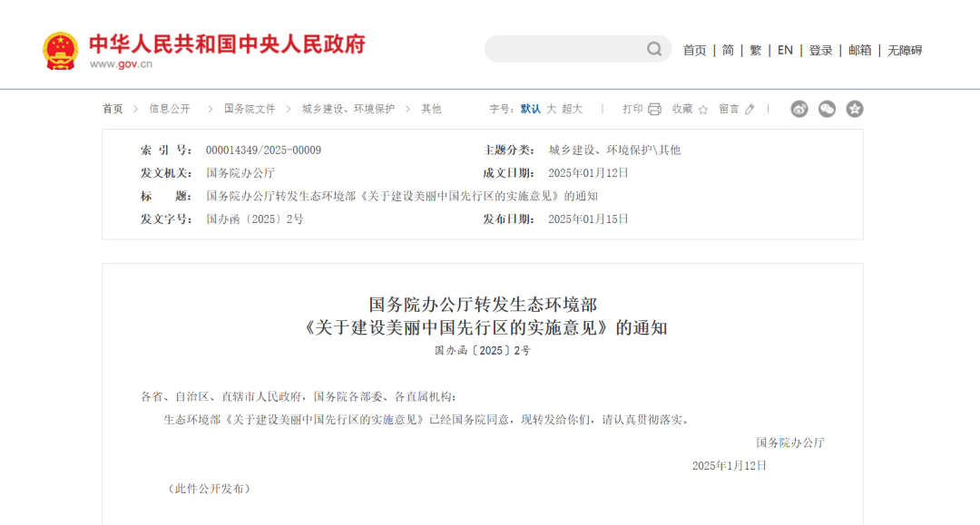Click heading line 《关于建设美丽中国先行区的实施意见》的通知
Image resolution: width=980 pixels, height=525 pixels.
pyautogui.click(x=485, y=327)
